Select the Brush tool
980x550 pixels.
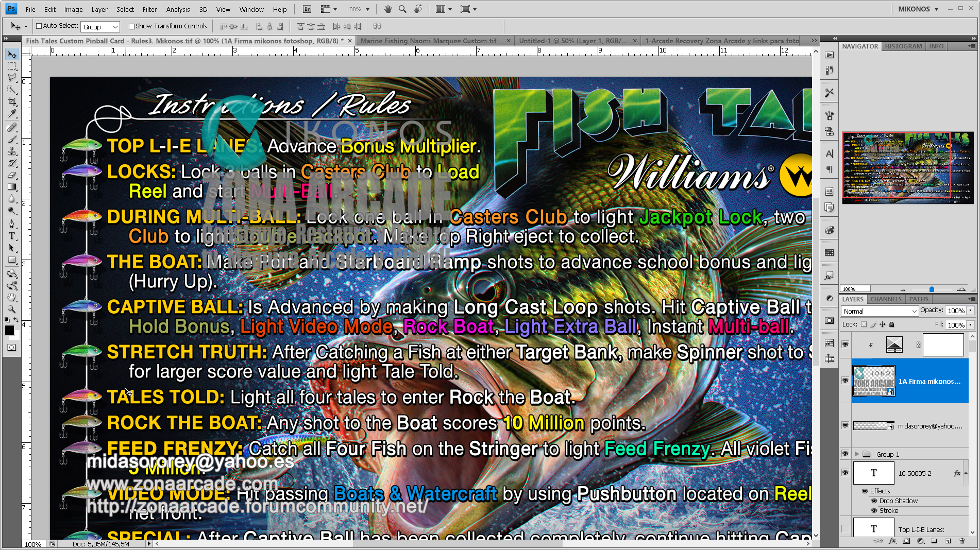12,139
